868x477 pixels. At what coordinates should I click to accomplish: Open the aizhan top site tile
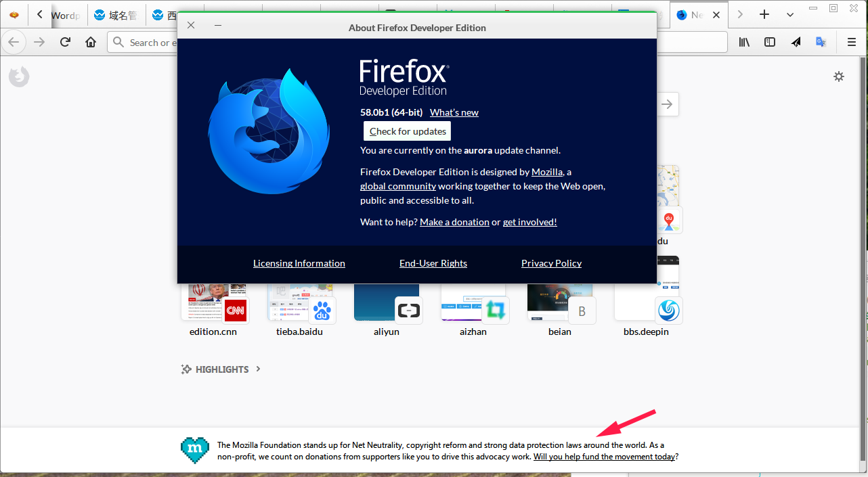pyautogui.click(x=473, y=311)
